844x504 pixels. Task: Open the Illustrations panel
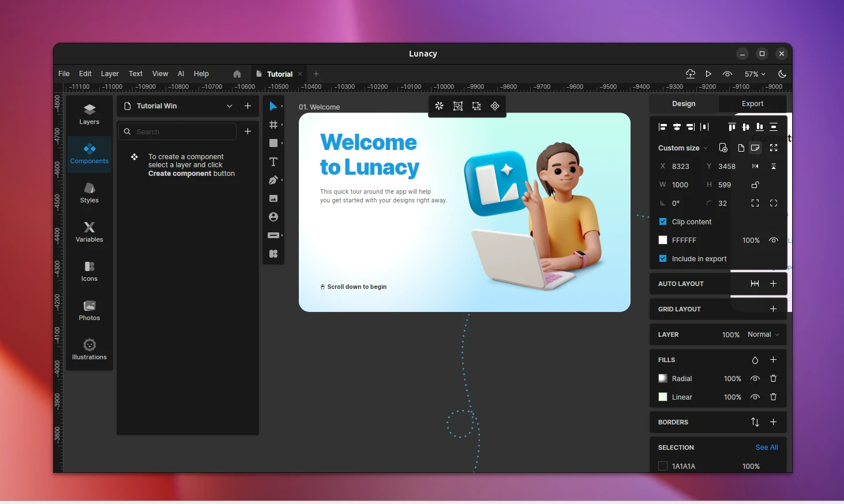click(x=89, y=349)
